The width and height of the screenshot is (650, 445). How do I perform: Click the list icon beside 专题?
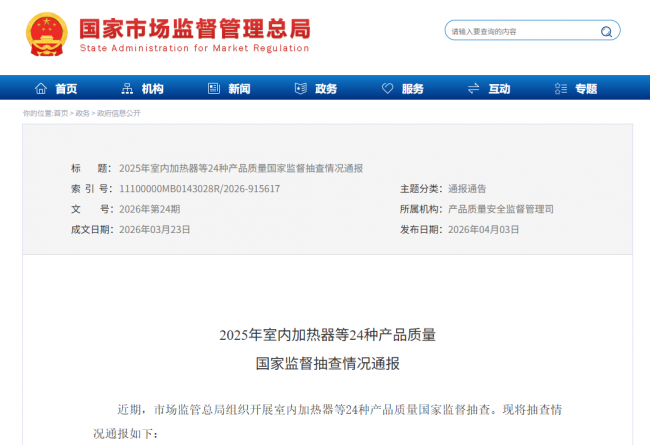click(560, 88)
